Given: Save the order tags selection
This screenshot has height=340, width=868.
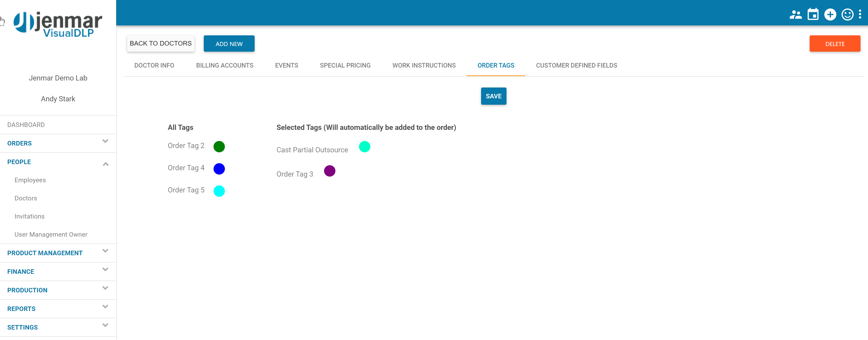Looking at the screenshot, I should [x=493, y=96].
